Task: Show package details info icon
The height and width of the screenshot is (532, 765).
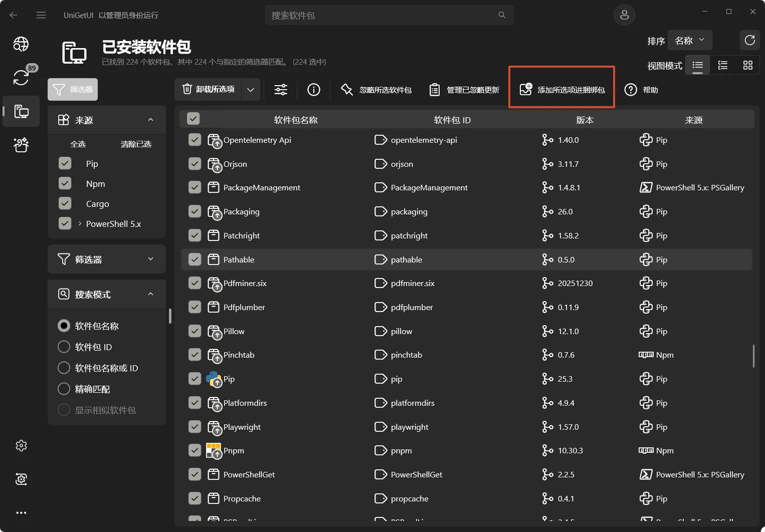Action: click(x=314, y=90)
